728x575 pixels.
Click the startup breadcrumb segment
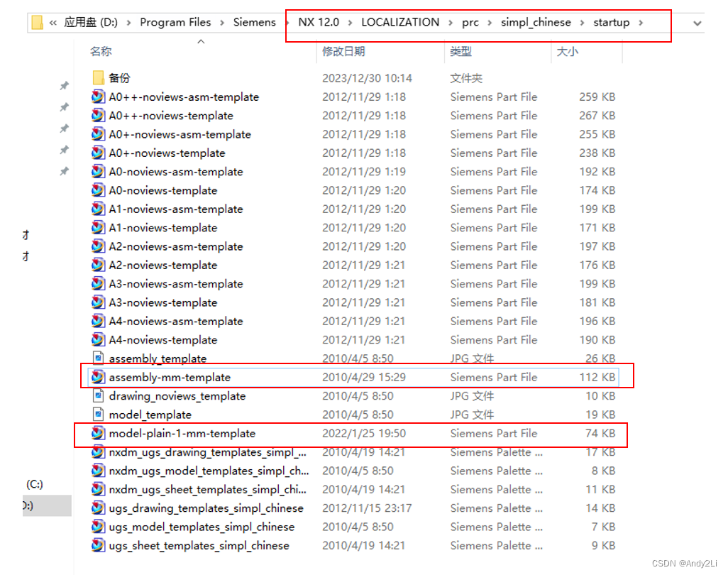tap(612, 22)
